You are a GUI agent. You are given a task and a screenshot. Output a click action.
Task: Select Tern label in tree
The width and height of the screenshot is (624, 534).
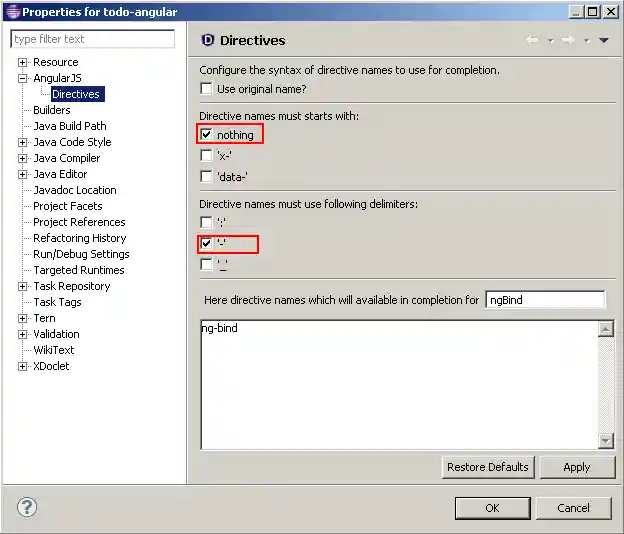pos(44,318)
